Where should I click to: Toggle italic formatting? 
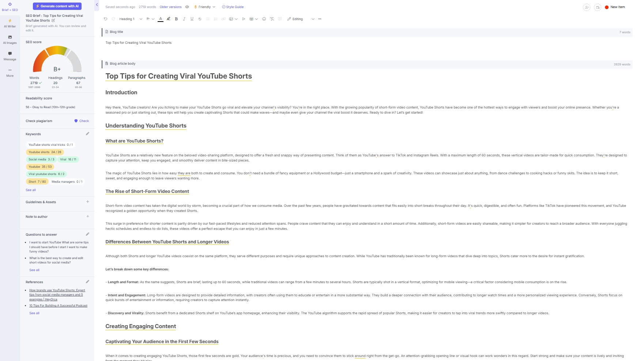[x=184, y=19]
